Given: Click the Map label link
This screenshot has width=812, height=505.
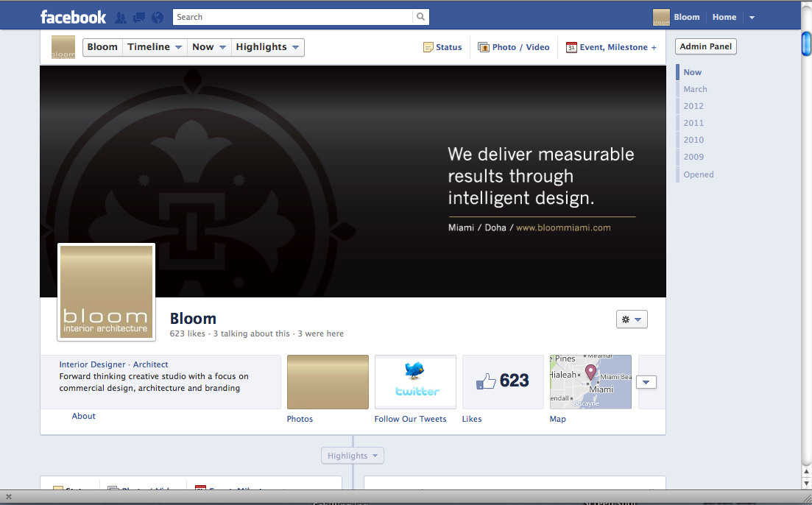Looking at the screenshot, I should (558, 419).
